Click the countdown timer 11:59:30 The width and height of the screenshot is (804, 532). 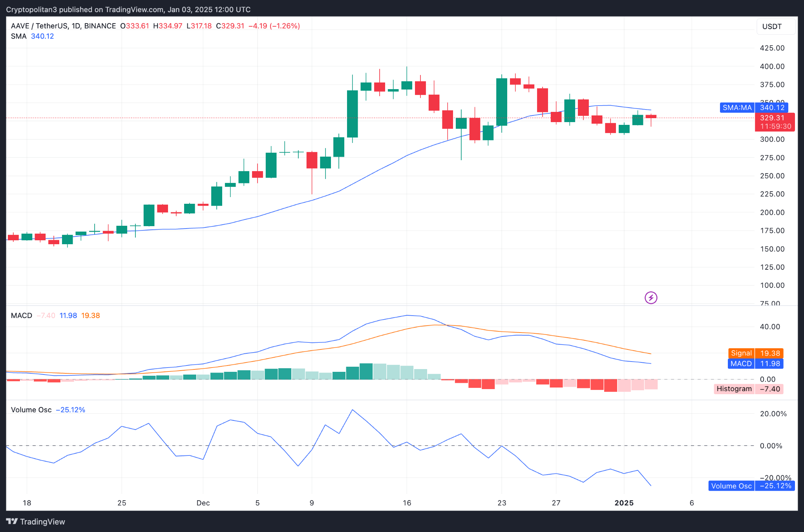point(776,126)
